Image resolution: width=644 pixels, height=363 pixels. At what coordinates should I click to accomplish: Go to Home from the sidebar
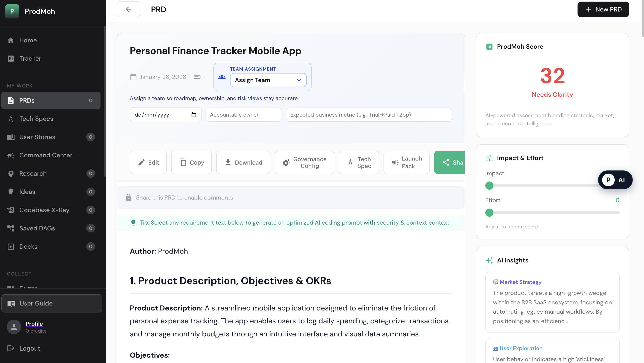click(x=28, y=40)
